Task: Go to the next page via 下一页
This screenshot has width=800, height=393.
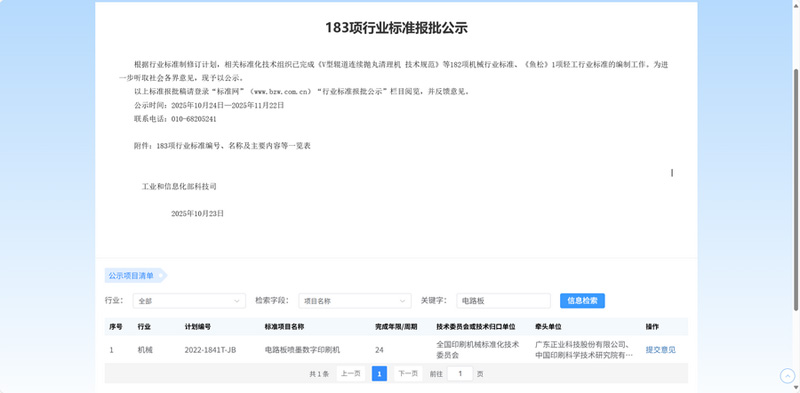Action: pos(408,374)
